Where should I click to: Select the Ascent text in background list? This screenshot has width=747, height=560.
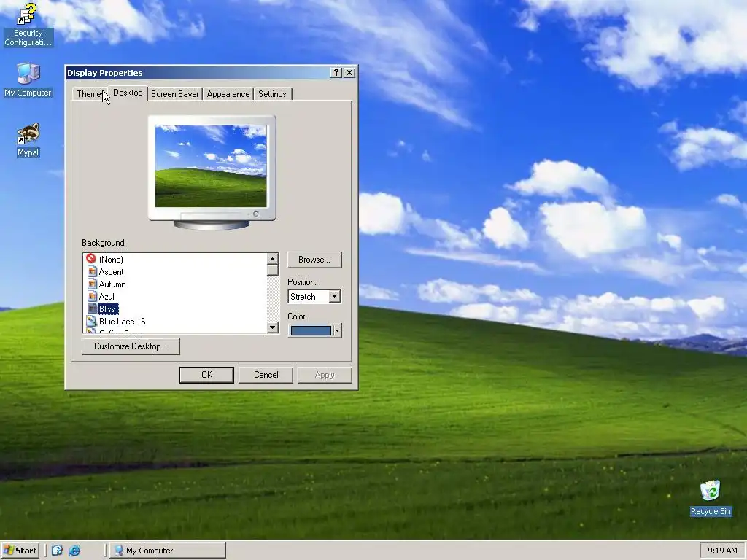(x=111, y=272)
